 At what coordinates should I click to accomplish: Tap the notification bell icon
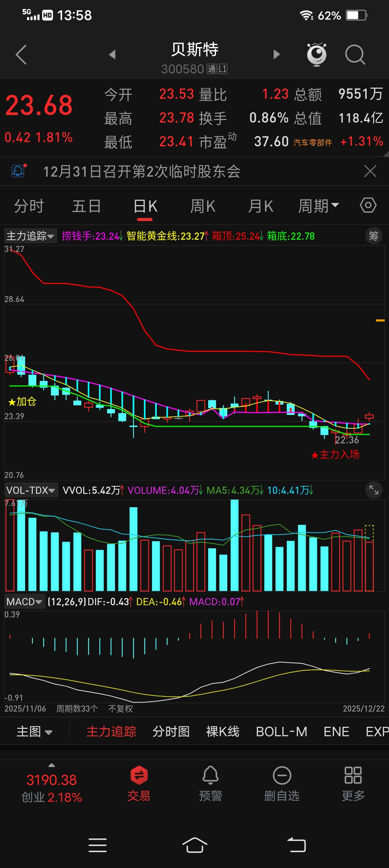19,170
